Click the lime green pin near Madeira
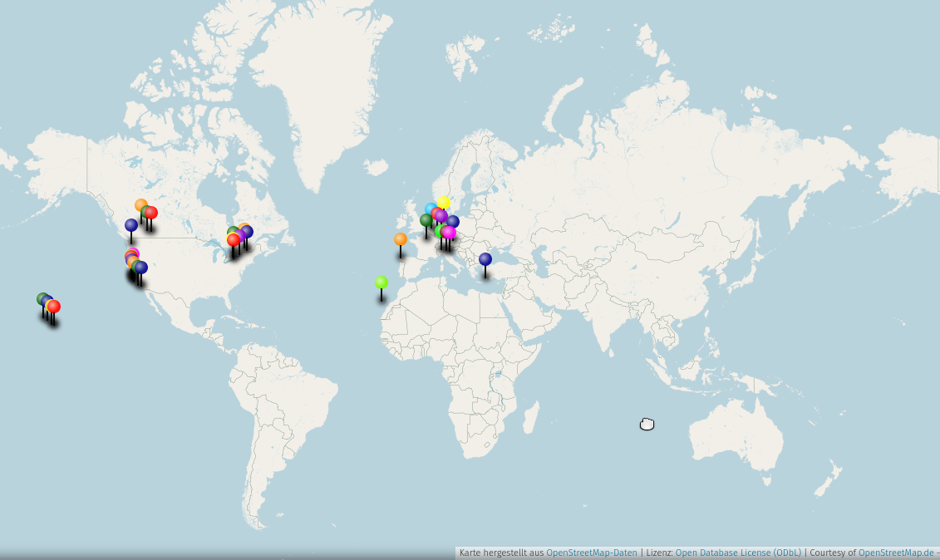This screenshot has width=940, height=560. pyautogui.click(x=381, y=282)
